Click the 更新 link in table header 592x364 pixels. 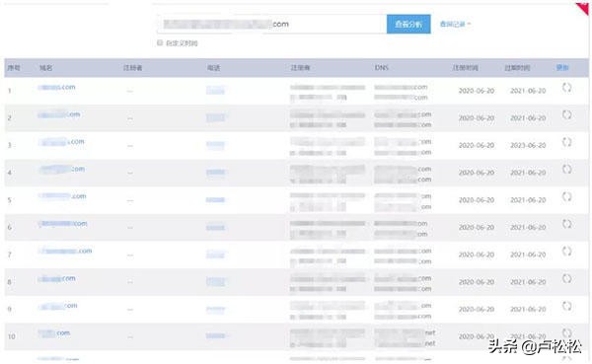coord(562,68)
